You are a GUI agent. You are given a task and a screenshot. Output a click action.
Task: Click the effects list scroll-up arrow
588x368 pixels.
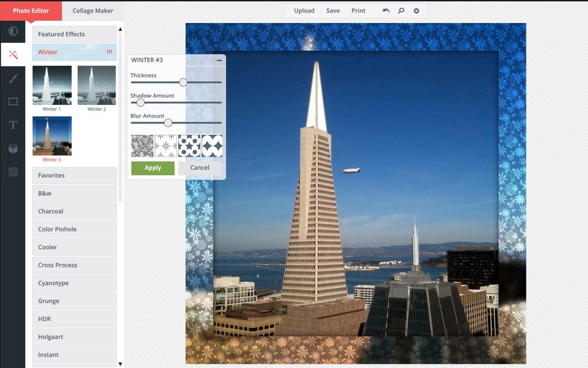120,29
